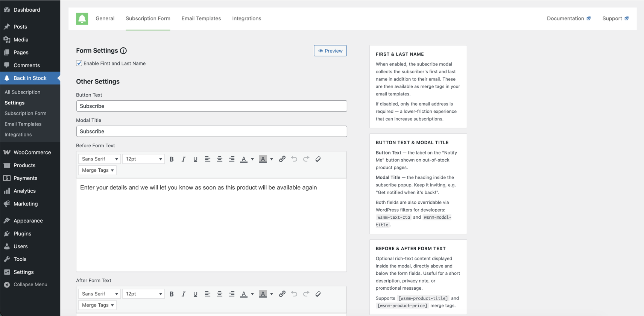Viewport: 644px width, 316px height.
Task: Toggle italic in After Form Text toolbar
Action: [x=184, y=294]
